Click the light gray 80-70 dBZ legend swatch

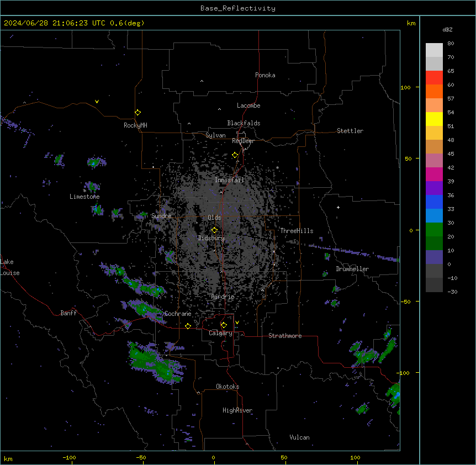click(x=434, y=50)
